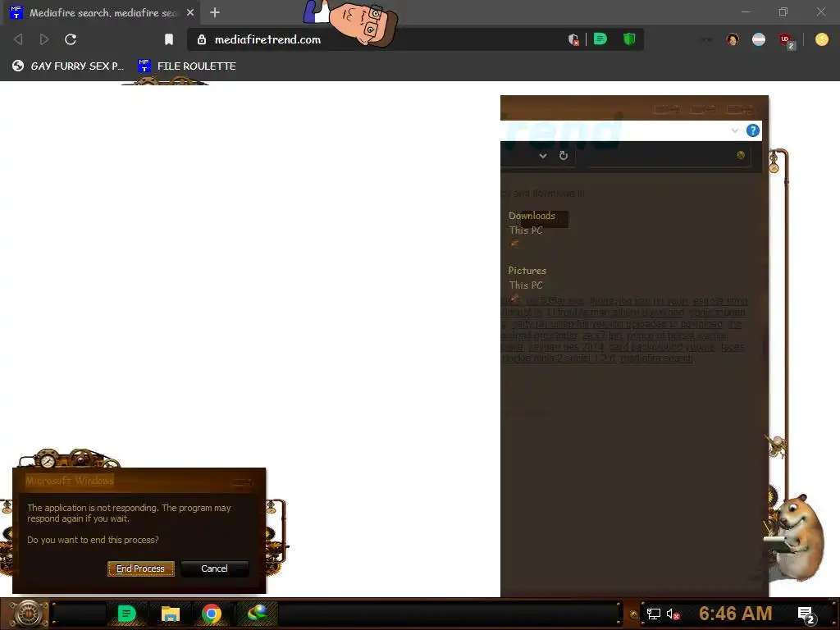The height and width of the screenshot is (630, 840).
Task: Open the Downloads folder entry
Action: pos(532,216)
